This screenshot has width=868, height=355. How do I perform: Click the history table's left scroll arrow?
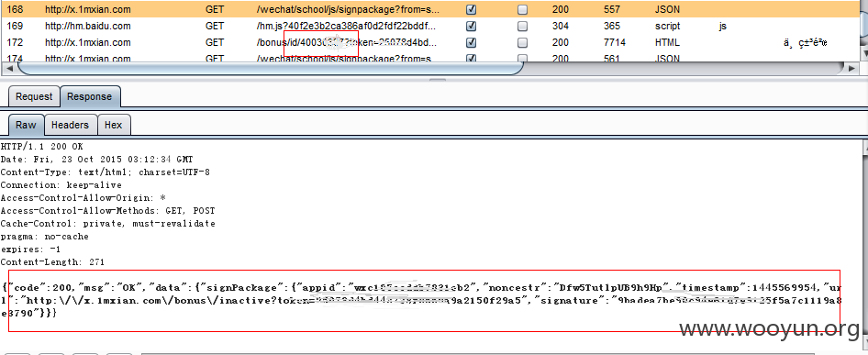tap(9, 68)
